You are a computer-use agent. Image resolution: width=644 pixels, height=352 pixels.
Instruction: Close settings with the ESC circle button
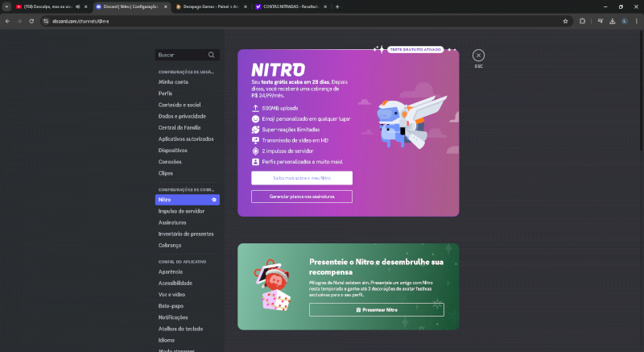pyautogui.click(x=478, y=55)
